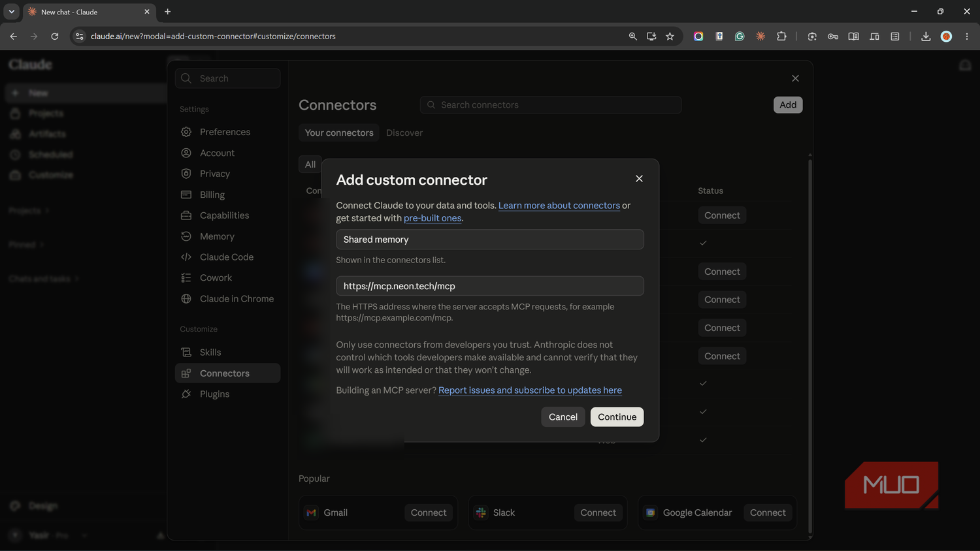Open the Extensions puzzle icon

pos(781,37)
